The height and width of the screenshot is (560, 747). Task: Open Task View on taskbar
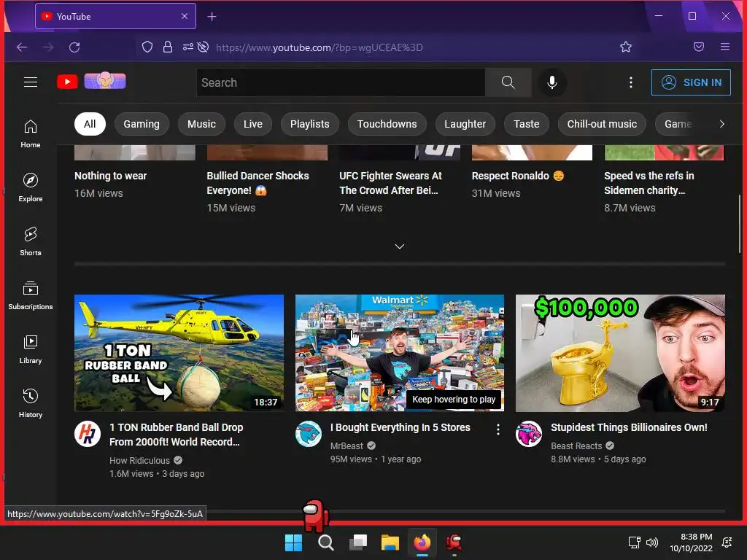pos(357,542)
